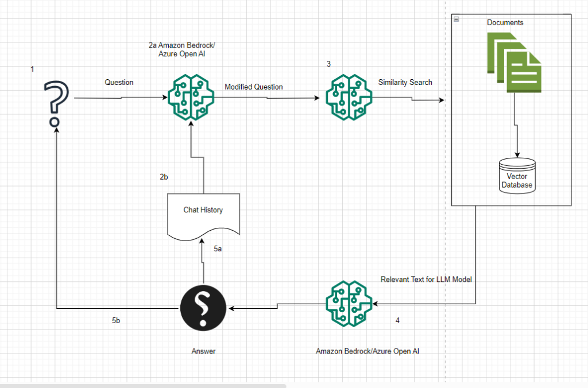
Task: Select the Chat History document shape
Action: tap(203, 213)
